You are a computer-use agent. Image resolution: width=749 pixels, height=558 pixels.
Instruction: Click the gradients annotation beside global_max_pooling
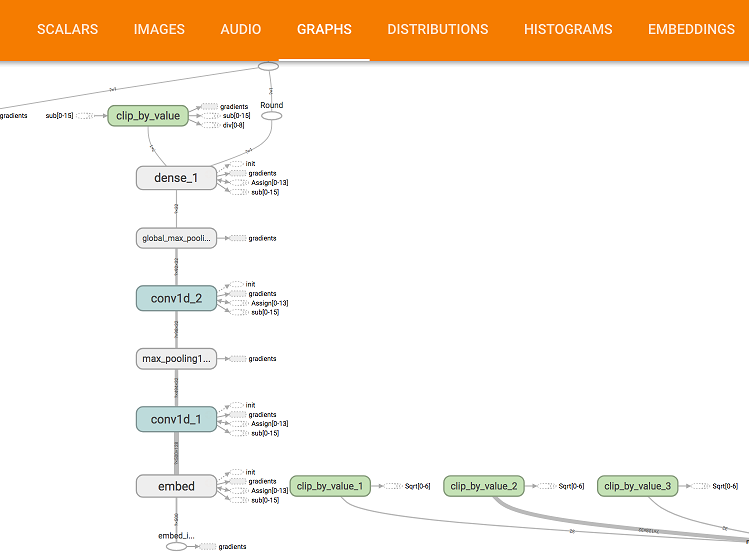coord(262,238)
